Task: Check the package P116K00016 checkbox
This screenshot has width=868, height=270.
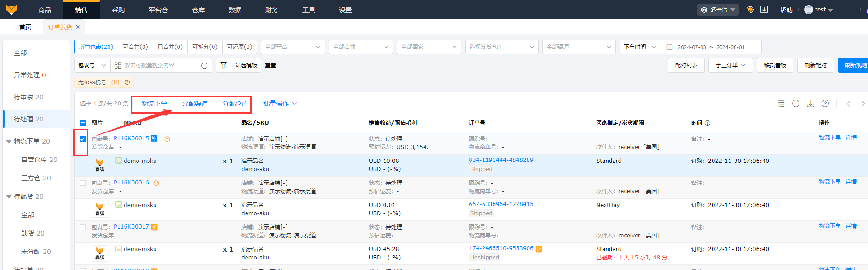Action: click(x=83, y=183)
